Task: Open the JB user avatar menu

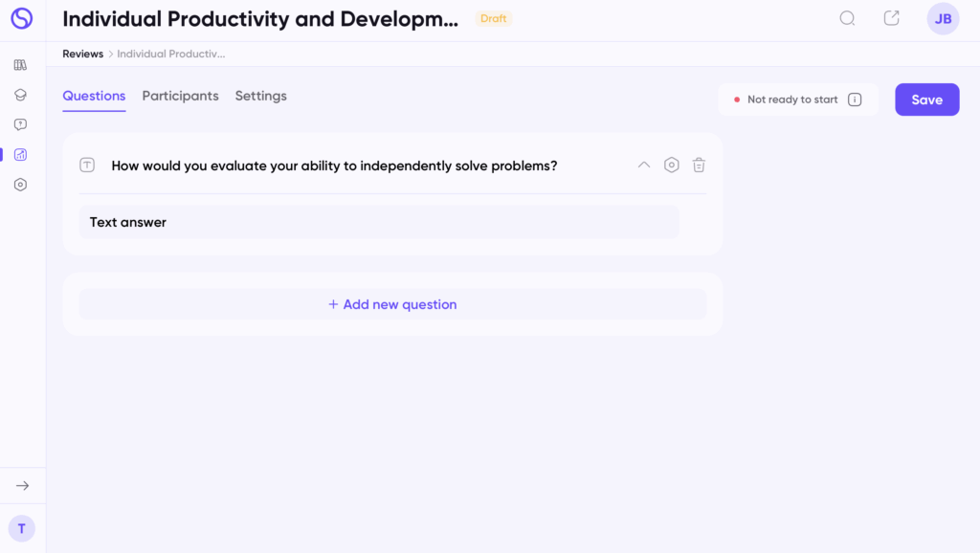Action: (943, 19)
